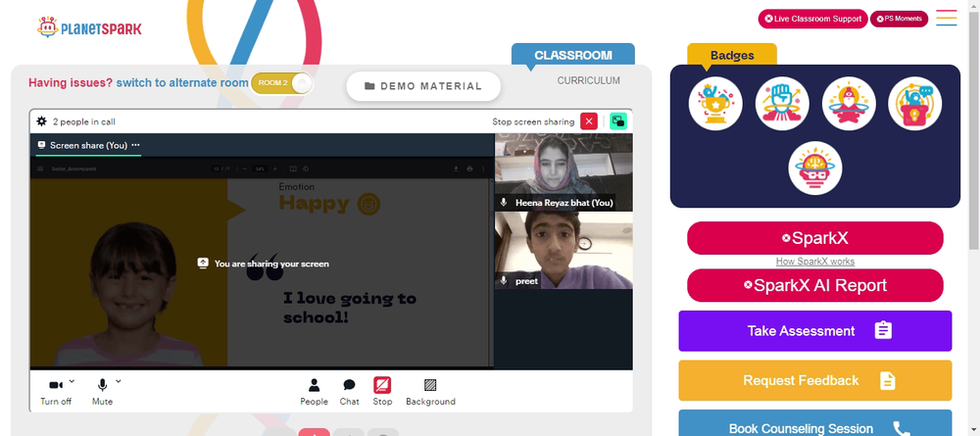Launch the SparkX button

click(815, 238)
